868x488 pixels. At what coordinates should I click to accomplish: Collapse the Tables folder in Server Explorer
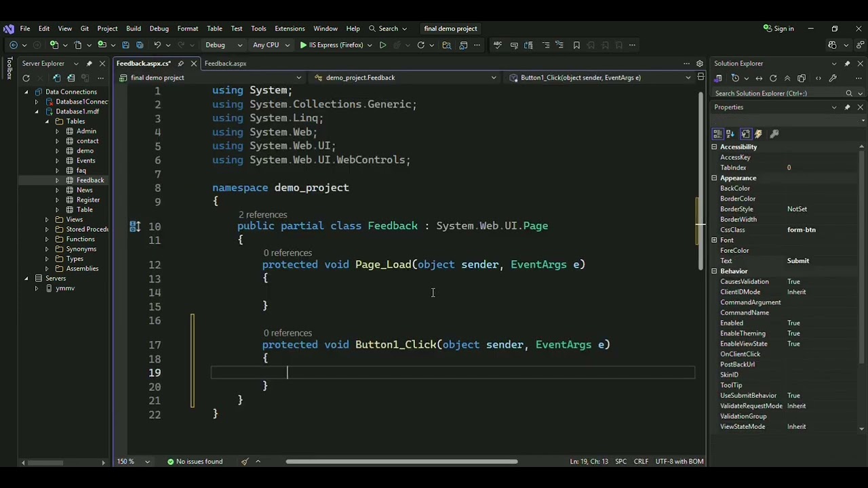coord(47,121)
